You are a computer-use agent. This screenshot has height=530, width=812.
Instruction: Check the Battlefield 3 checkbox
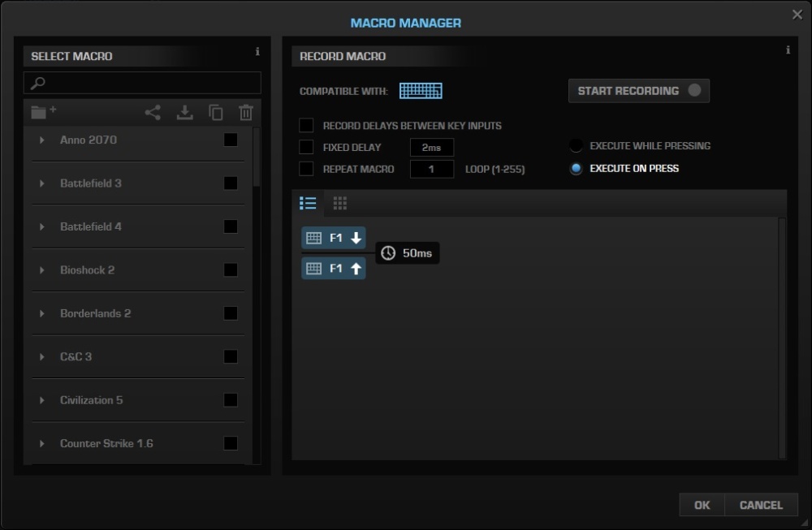[x=231, y=183]
